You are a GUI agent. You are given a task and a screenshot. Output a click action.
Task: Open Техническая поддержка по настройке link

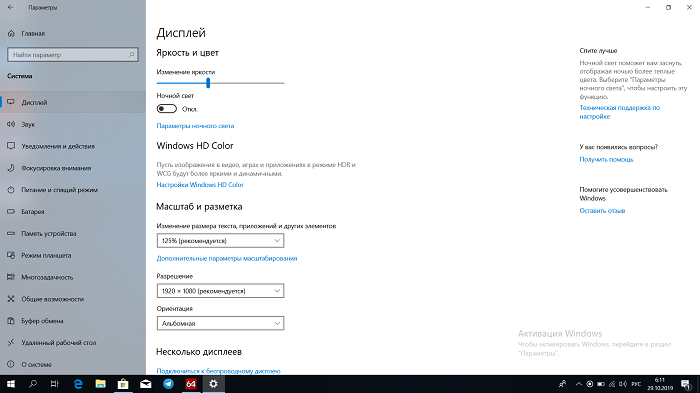click(620, 112)
